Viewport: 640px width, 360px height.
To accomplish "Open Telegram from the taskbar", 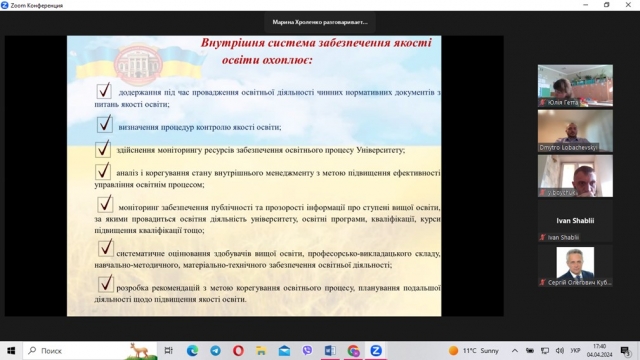I will pyautogui.click(x=215, y=351).
